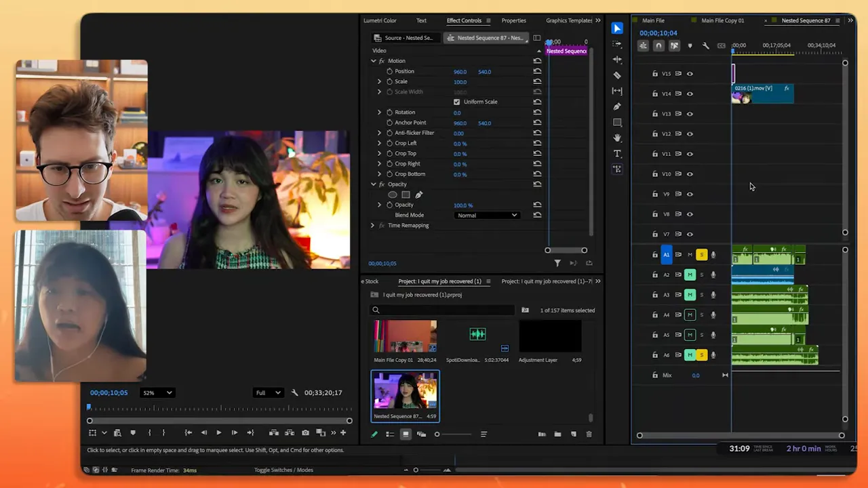Unmute audio track A2
The image size is (868, 488).
[x=690, y=274]
